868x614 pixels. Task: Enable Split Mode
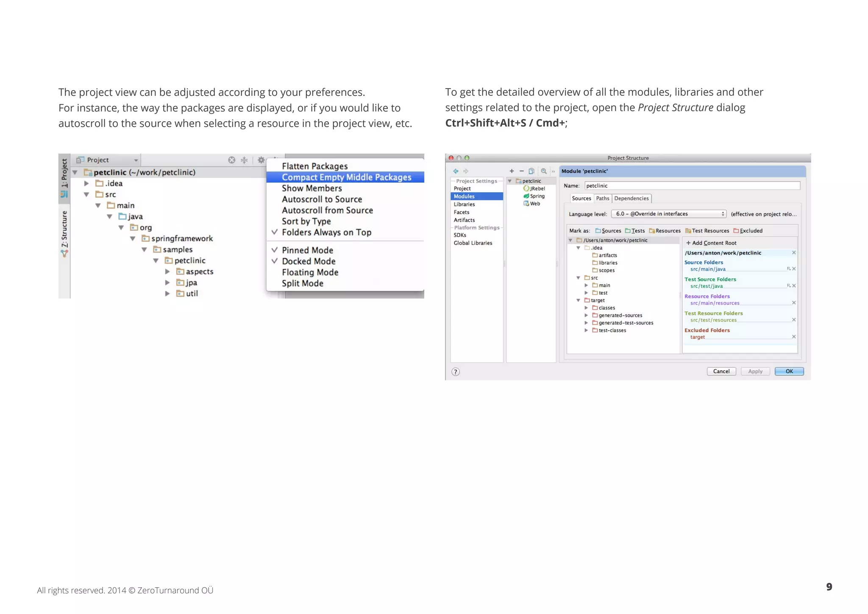tap(345, 283)
